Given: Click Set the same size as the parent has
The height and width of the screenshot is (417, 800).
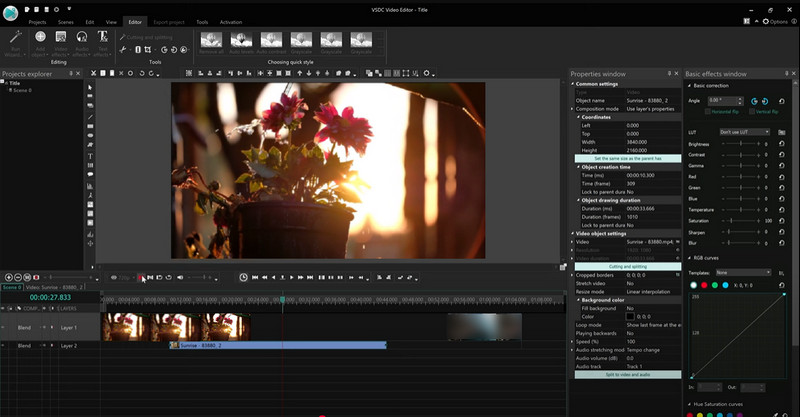Looking at the screenshot, I should tap(628, 159).
